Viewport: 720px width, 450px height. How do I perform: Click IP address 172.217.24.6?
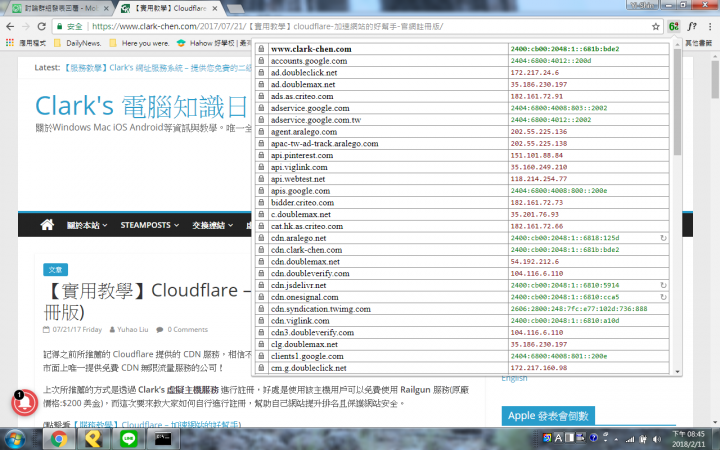point(534,73)
